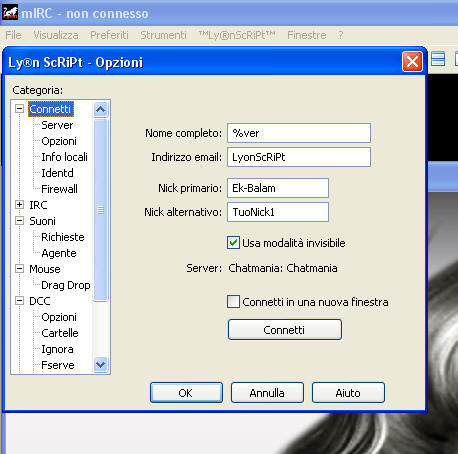The image size is (458, 454).
Task: Open the Strumenti menu
Action: tap(163, 35)
